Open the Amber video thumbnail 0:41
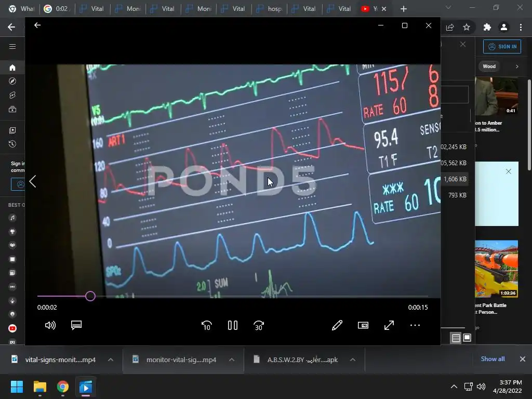The width and height of the screenshot is (532, 399). pyautogui.click(x=496, y=96)
